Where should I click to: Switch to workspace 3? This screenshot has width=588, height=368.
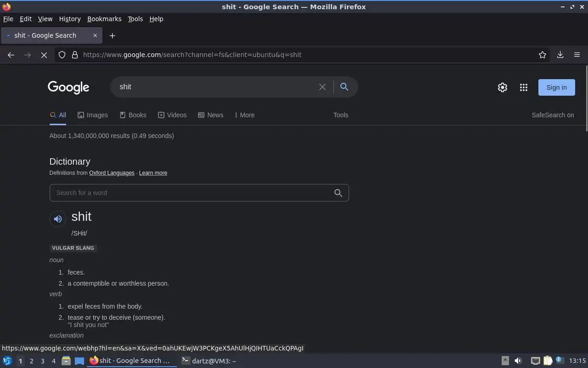pyautogui.click(x=42, y=361)
